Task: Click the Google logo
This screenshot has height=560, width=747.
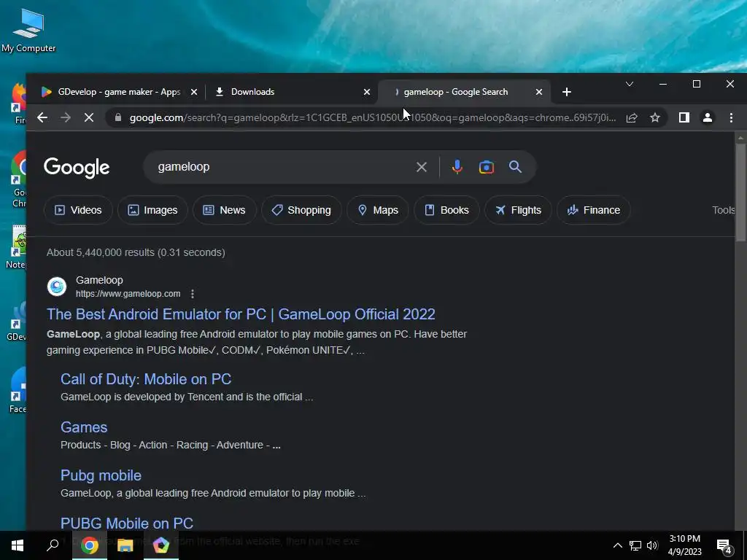Action: pos(77,168)
